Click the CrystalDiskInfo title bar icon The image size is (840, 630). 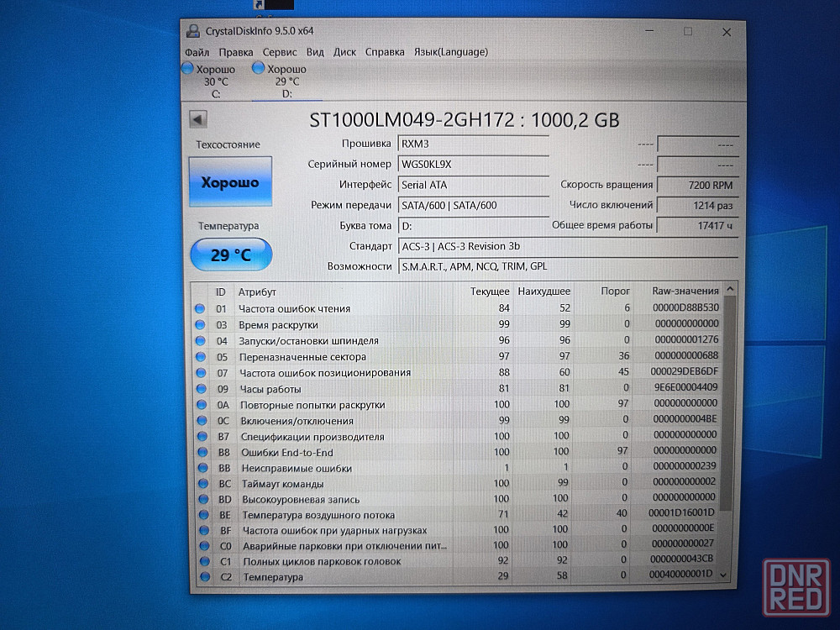coord(193,31)
